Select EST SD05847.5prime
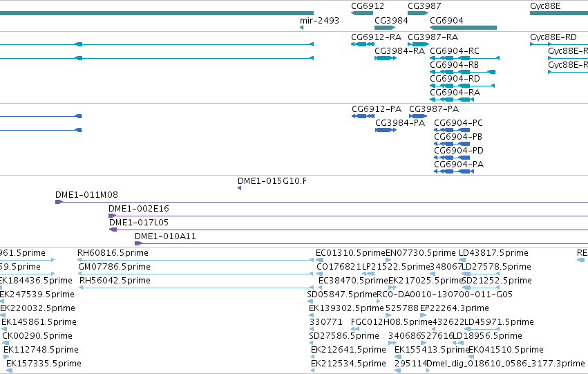 coord(341,295)
